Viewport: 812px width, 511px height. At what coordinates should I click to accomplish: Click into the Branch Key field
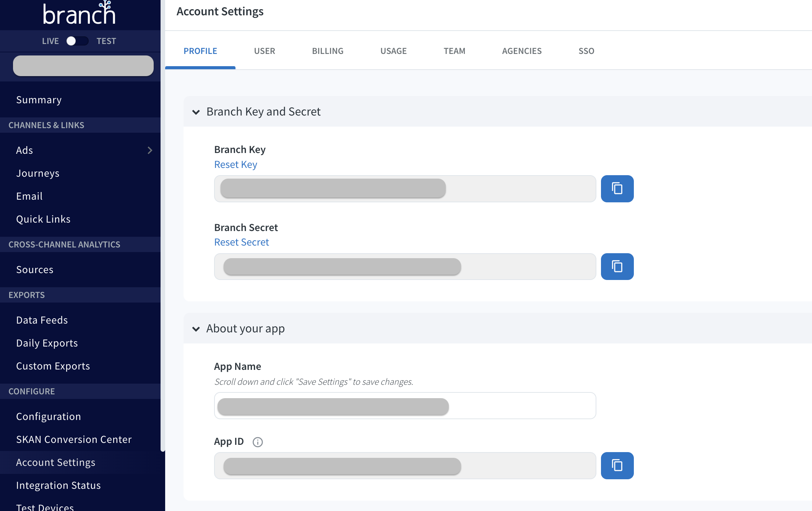click(405, 189)
